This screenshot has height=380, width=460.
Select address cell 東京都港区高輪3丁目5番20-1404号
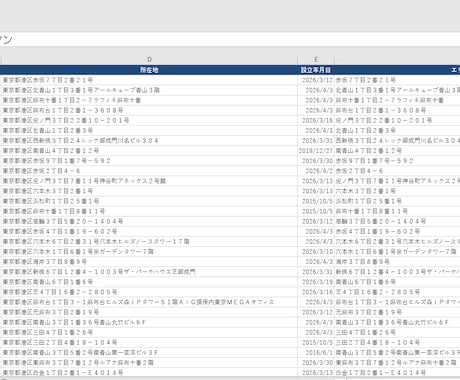click(149, 221)
